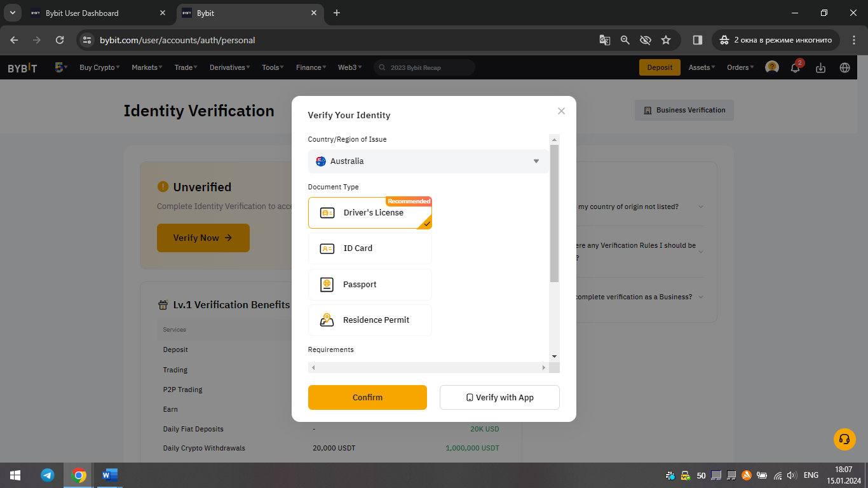Click the Slack tray icon
Screen dimensions: 868x488
pyautogui.click(x=670, y=475)
